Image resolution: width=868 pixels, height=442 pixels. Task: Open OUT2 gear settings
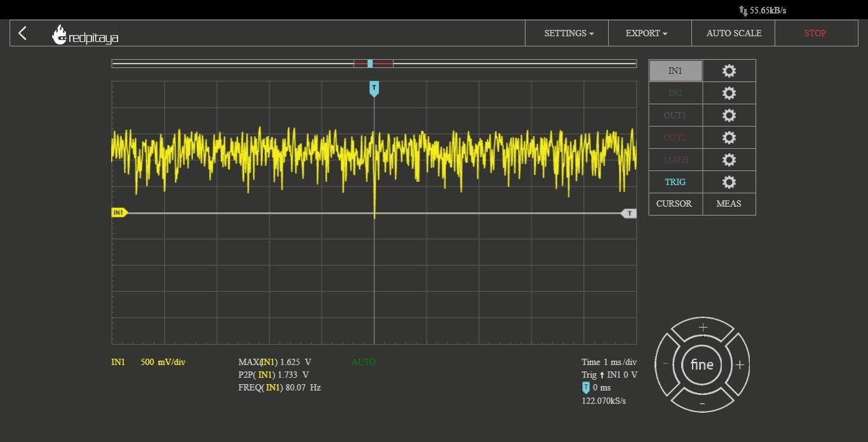(x=729, y=137)
